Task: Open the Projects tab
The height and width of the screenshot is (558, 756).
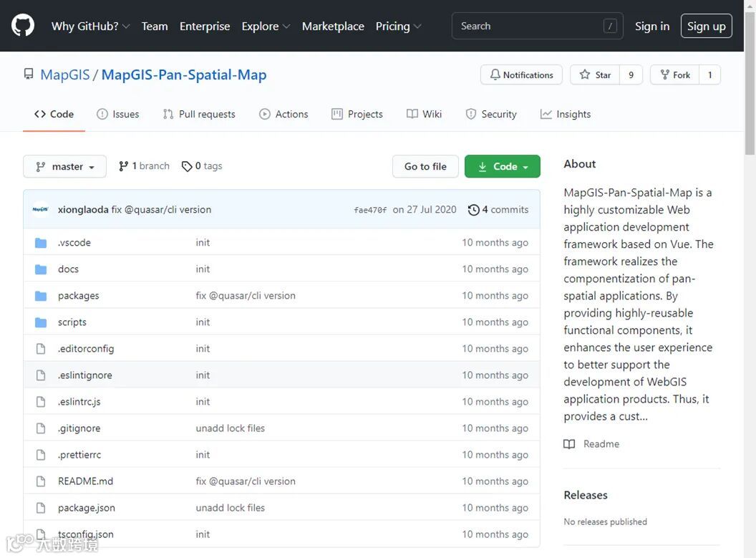Action: [357, 115]
